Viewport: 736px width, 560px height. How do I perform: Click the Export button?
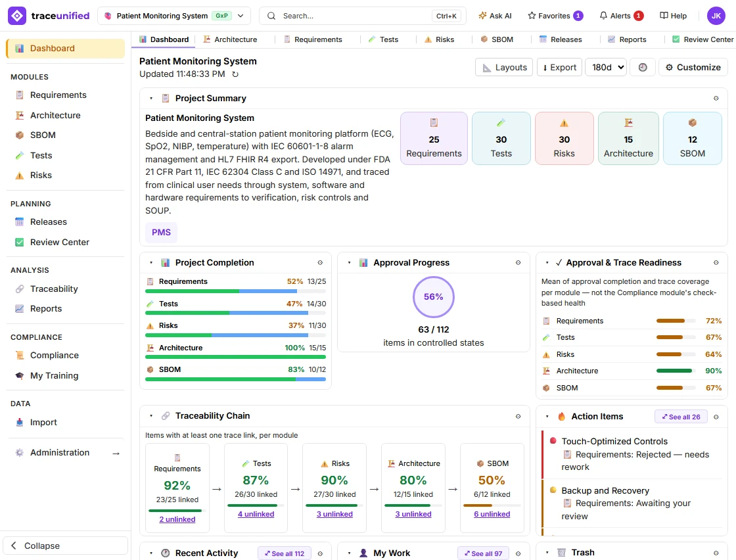pyautogui.click(x=559, y=68)
